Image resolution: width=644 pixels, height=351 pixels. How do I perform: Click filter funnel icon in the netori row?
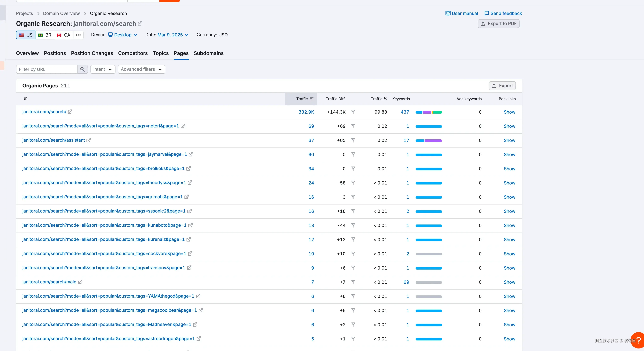[353, 126]
